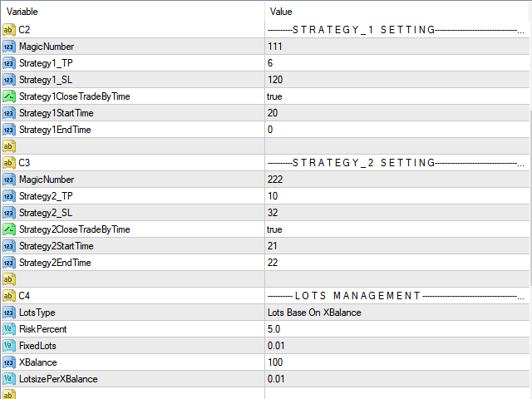Click the integer icon next to Strategy1_TP
This screenshot has width=532, height=399.
(x=9, y=63)
